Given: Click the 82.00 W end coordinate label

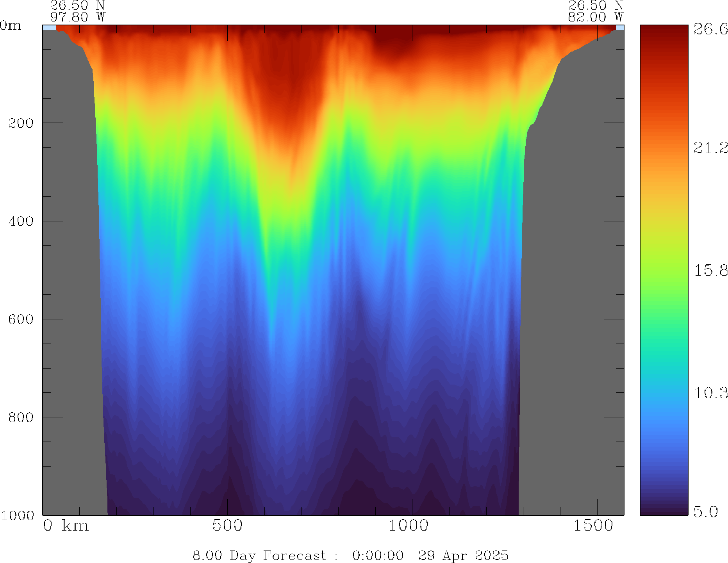Looking at the screenshot, I should pyautogui.click(x=595, y=17).
